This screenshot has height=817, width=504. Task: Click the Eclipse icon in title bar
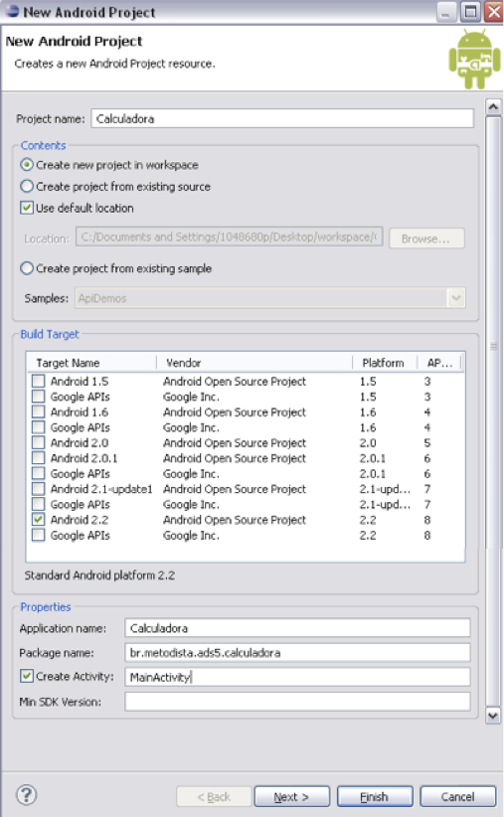(12, 11)
